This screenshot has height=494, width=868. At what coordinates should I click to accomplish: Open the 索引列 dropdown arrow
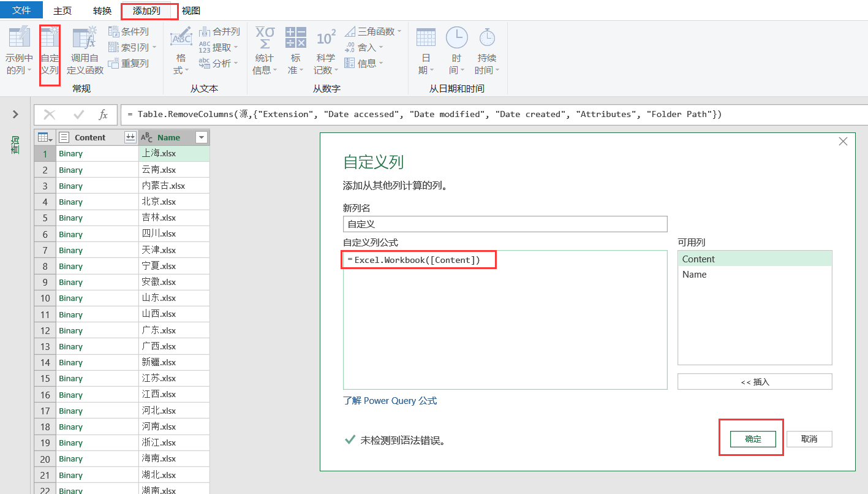coord(154,48)
